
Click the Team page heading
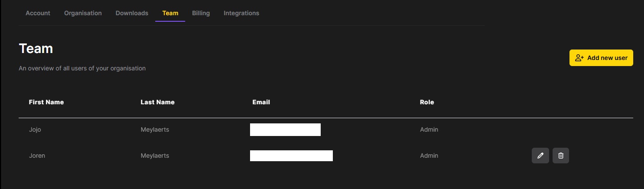(x=36, y=49)
